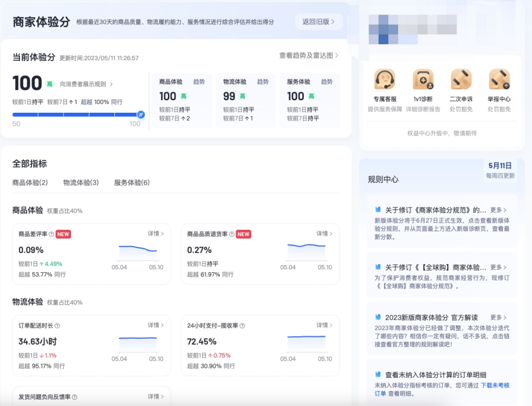This screenshot has height=406, width=532.
Task: Click the 规则中心 heading
Action: point(383,179)
